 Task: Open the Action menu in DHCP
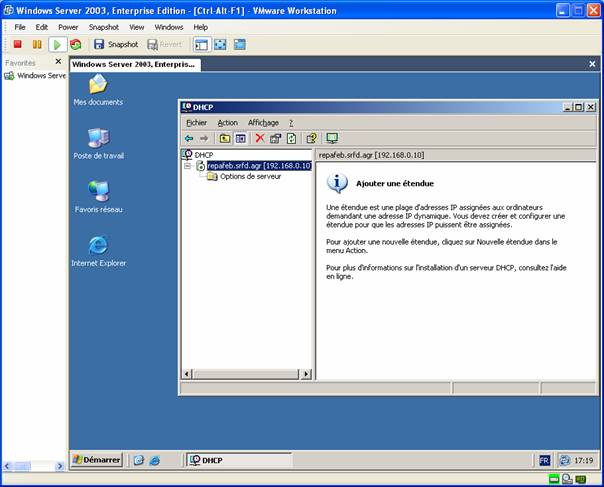[x=228, y=123]
